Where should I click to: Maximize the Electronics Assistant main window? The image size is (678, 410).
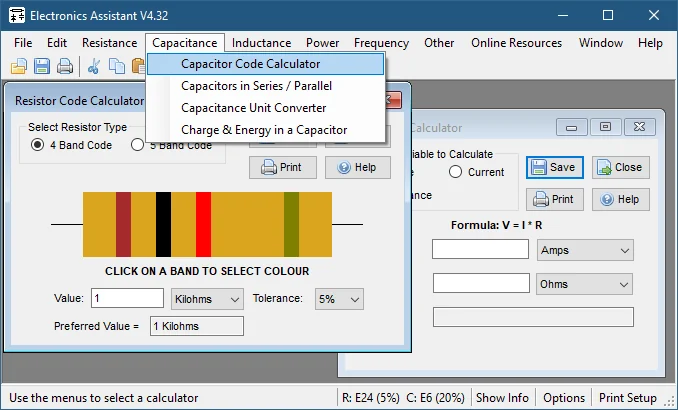coord(608,16)
